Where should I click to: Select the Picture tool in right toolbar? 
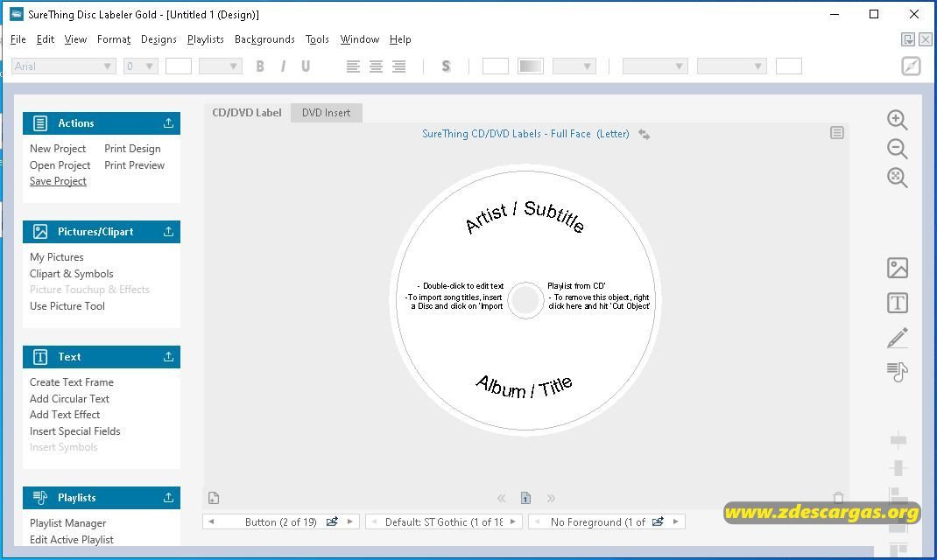pyautogui.click(x=897, y=268)
